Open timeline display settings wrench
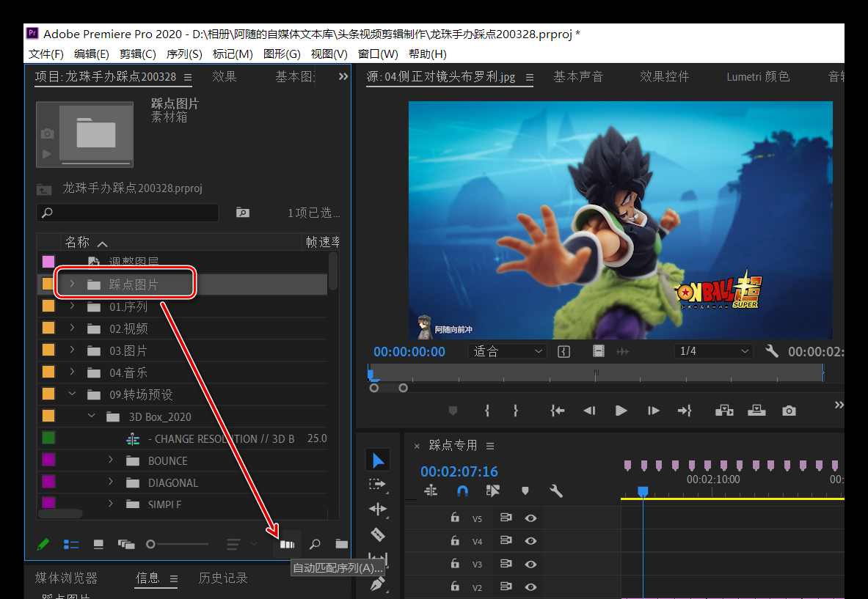The width and height of the screenshot is (868, 599). [555, 490]
